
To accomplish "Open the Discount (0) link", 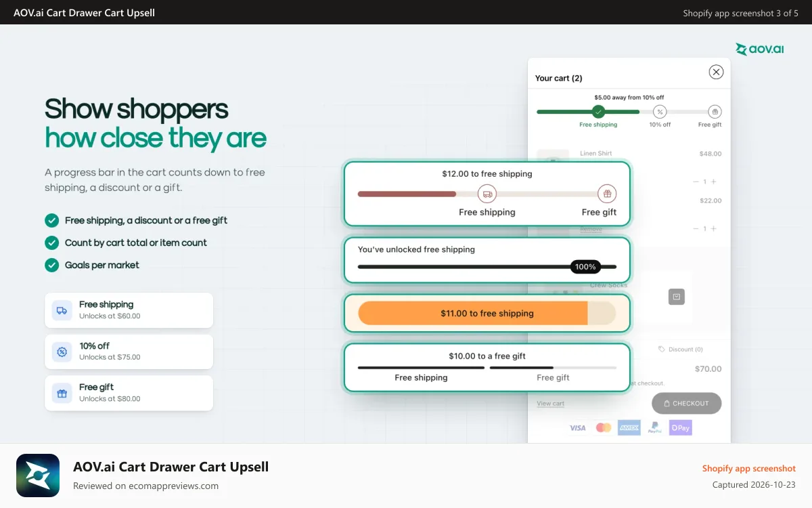I will [x=685, y=350].
